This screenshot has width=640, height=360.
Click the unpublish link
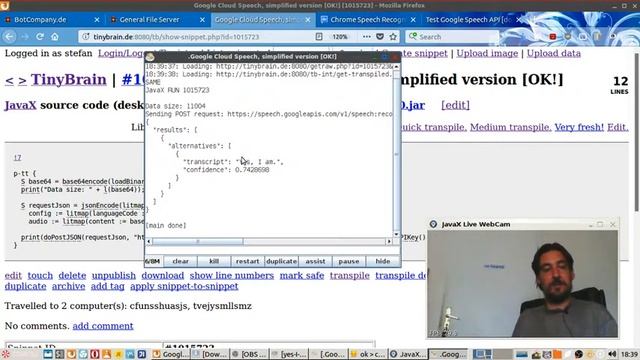point(113,276)
